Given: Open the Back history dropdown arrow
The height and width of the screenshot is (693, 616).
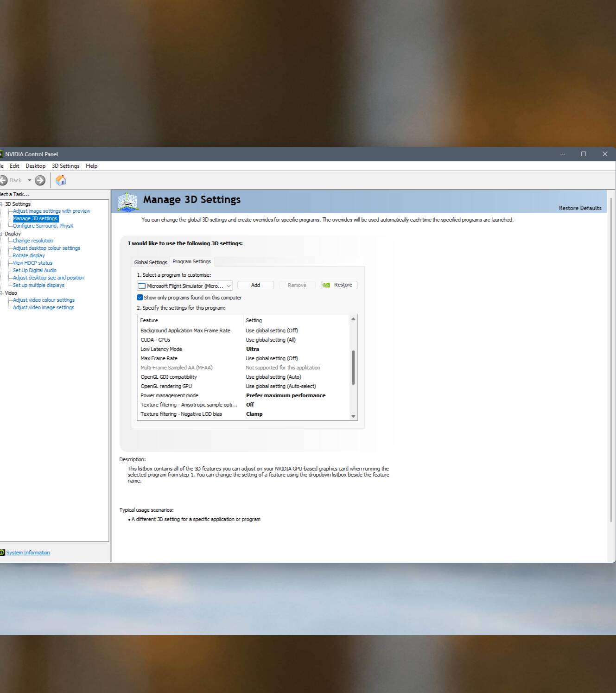Looking at the screenshot, I should point(29,180).
